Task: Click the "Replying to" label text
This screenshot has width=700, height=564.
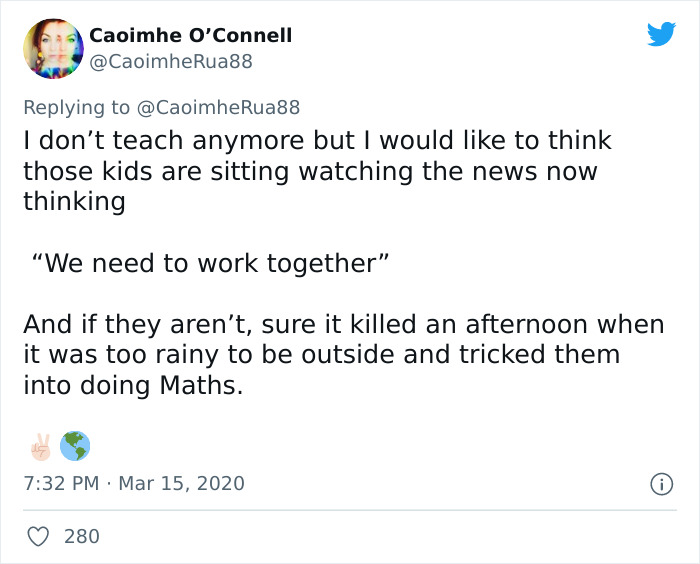Action: coord(76,107)
